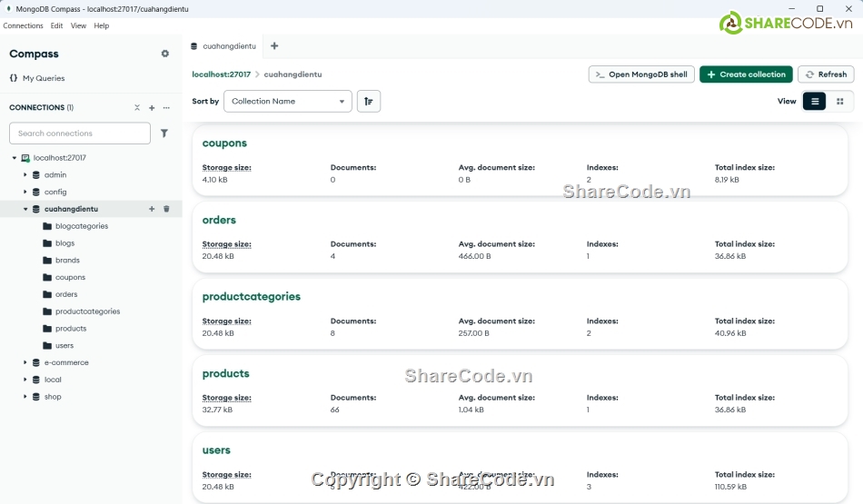Click localhost:27017 breadcrumb link
This screenshot has height=504, width=863.
(x=222, y=74)
